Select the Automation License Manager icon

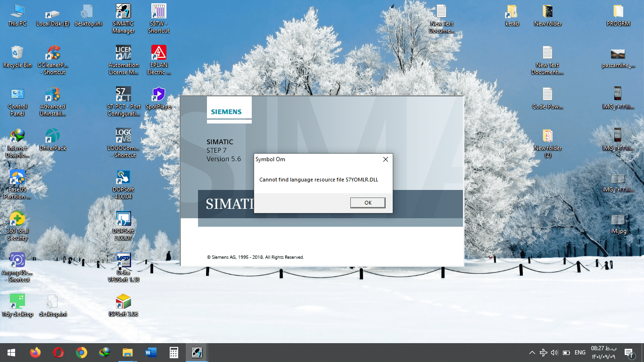point(124,60)
